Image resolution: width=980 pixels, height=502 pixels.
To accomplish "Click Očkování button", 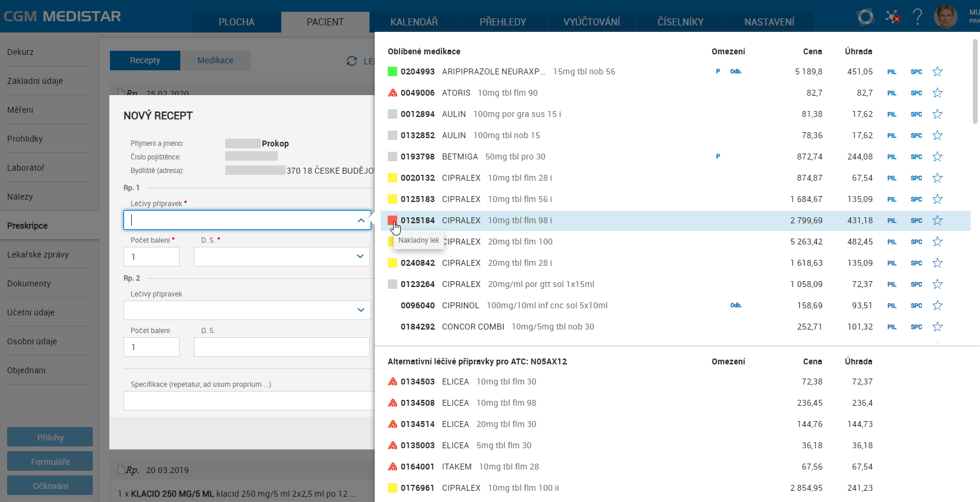I will point(50,485).
